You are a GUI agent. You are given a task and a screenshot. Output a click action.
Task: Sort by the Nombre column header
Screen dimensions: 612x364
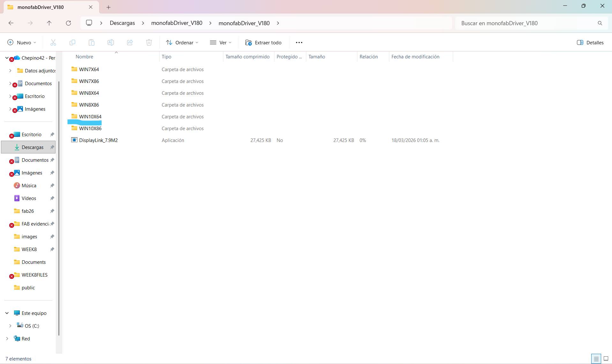coord(84,57)
